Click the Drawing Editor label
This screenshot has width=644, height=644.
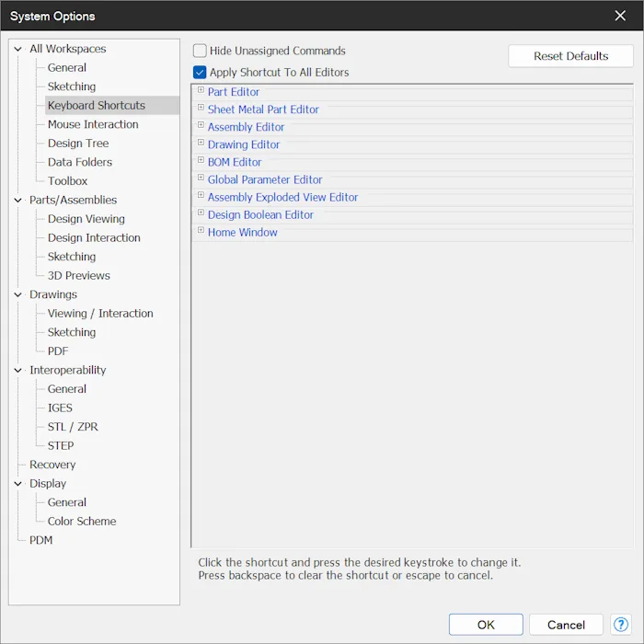pyautogui.click(x=244, y=144)
